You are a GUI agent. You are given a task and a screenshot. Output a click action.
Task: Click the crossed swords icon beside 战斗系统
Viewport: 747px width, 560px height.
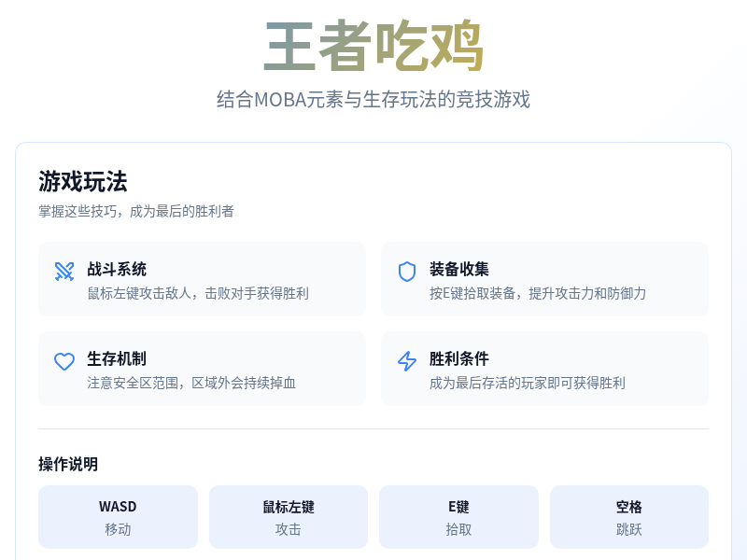click(63, 271)
